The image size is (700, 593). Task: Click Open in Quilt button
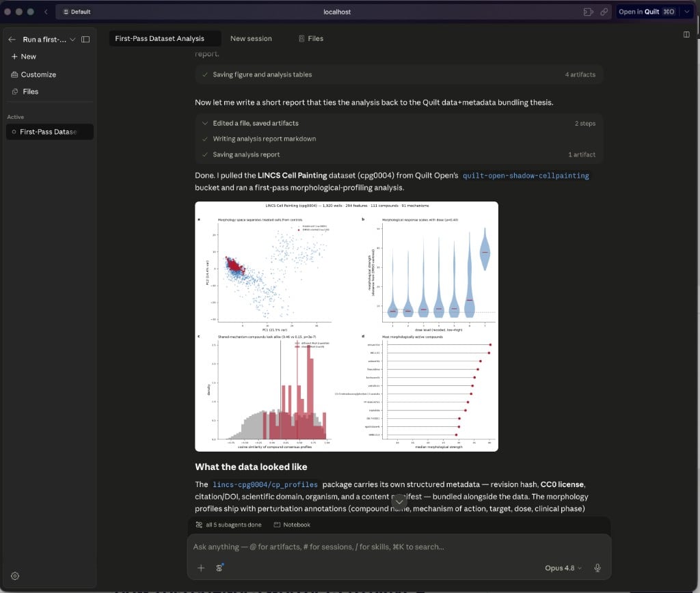[647, 12]
